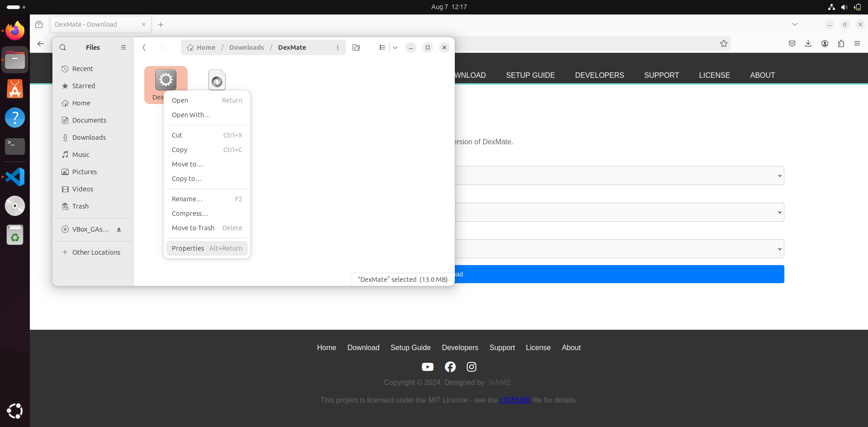
Task: Open the Firefox downloads panel
Action: point(808,43)
